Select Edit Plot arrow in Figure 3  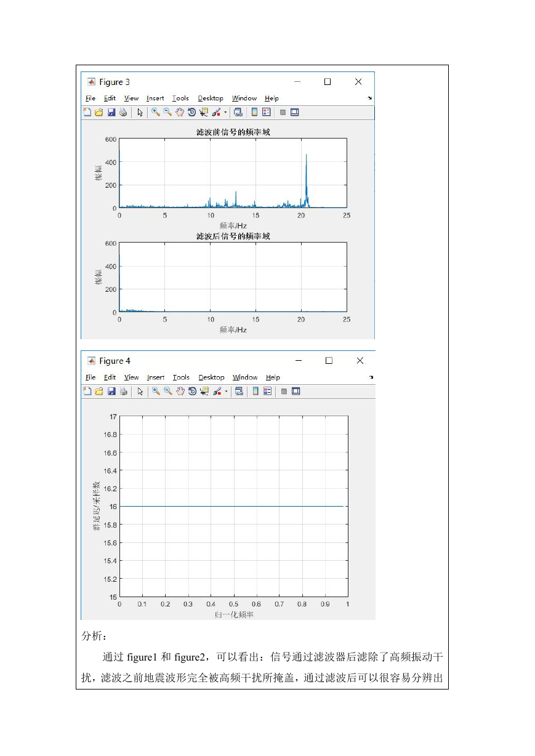[x=140, y=112]
